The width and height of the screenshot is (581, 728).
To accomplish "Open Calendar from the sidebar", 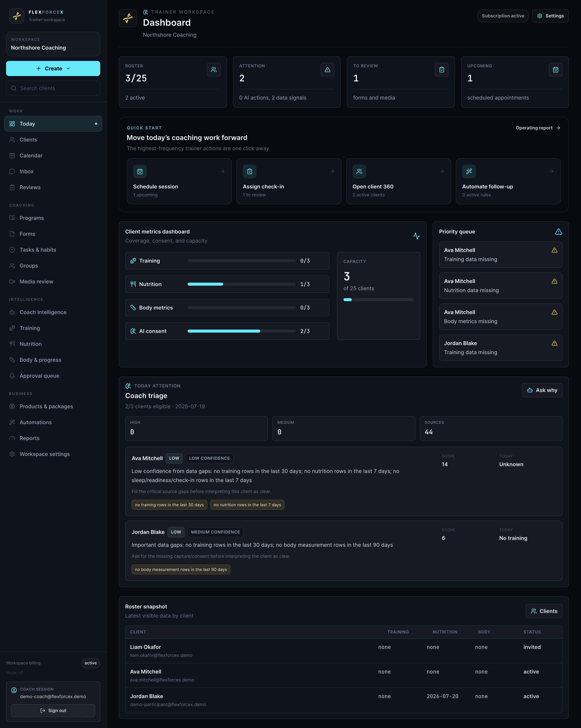I will 53,156.
